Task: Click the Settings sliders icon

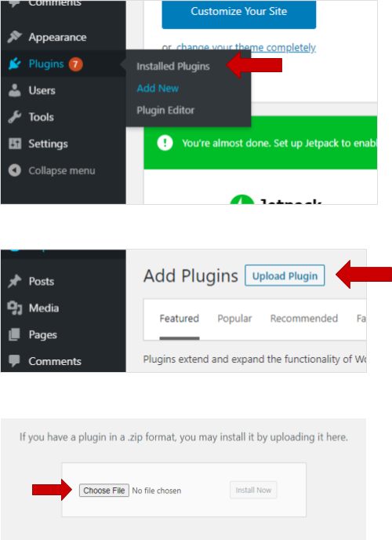Action: pyautogui.click(x=15, y=144)
